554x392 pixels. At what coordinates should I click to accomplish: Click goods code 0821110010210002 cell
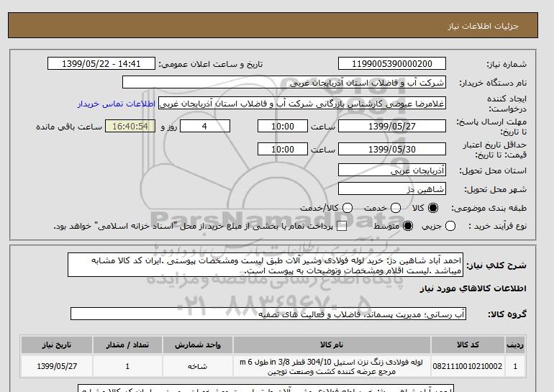click(468, 366)
